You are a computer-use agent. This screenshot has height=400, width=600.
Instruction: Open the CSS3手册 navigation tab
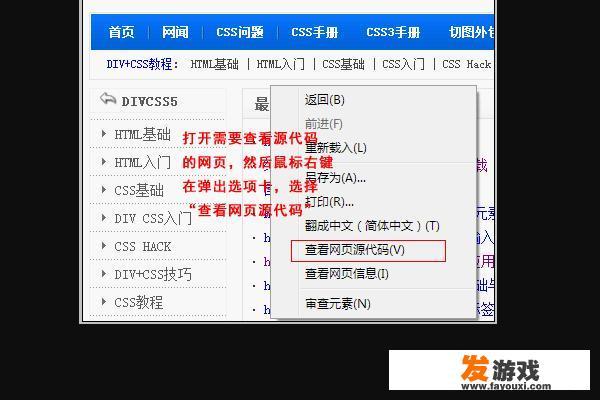pos(393,32)
